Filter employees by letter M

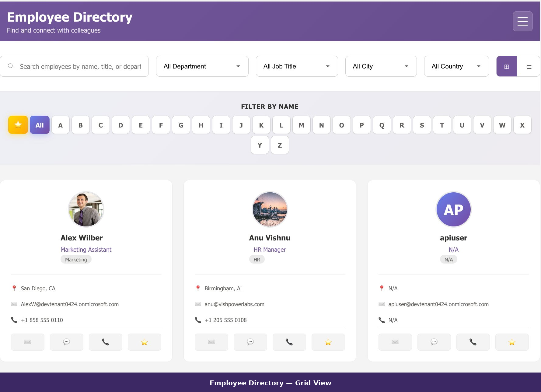[x=302, y=125]
